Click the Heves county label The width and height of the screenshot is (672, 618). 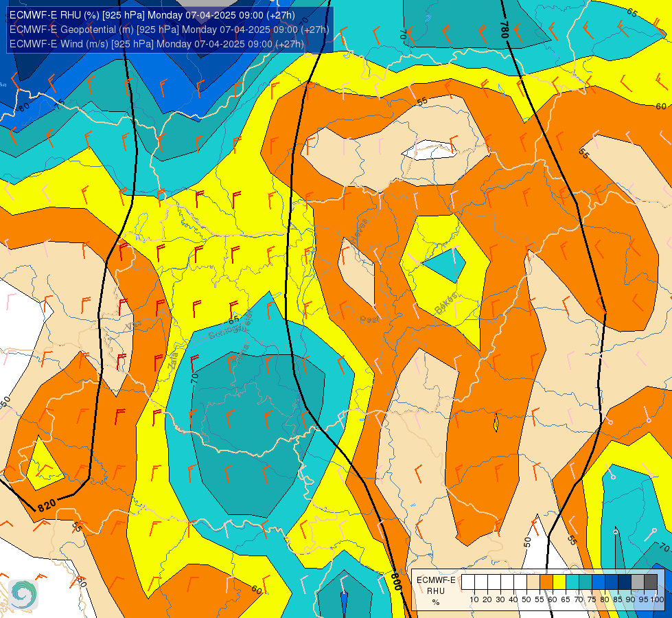(x=359, y=230)
